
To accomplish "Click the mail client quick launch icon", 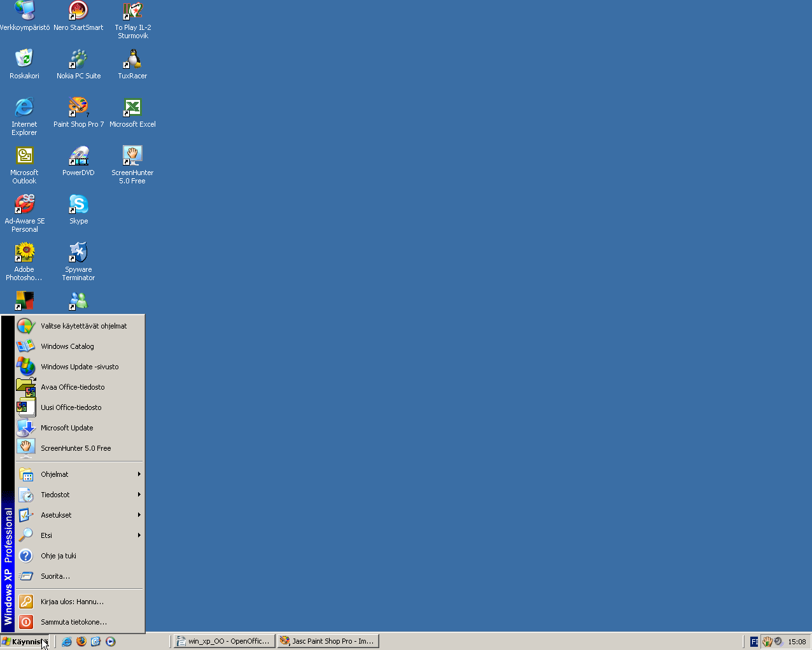I will point(96,642).
